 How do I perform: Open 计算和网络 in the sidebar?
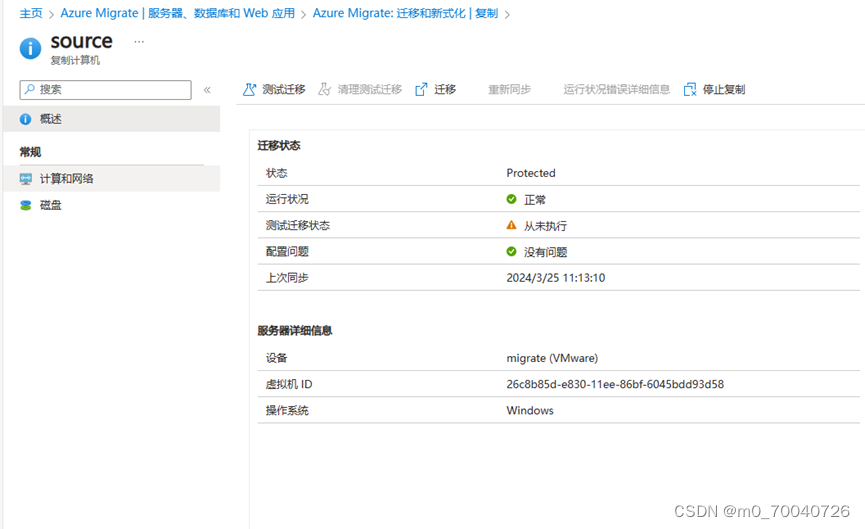(111, 178)
